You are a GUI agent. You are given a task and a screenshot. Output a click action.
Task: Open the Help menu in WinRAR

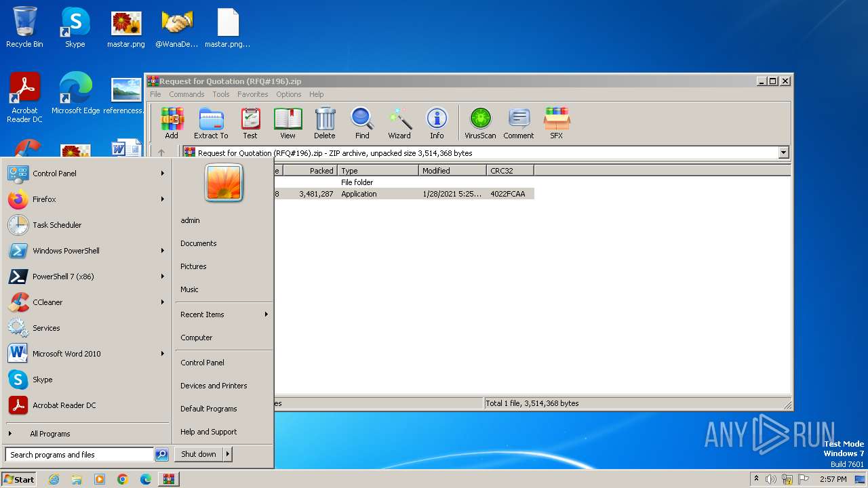pos(317,94)
